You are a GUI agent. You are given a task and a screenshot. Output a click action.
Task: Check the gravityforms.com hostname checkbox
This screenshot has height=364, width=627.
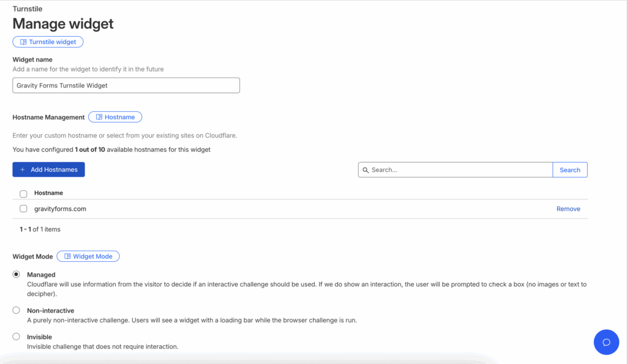(23, 208)
